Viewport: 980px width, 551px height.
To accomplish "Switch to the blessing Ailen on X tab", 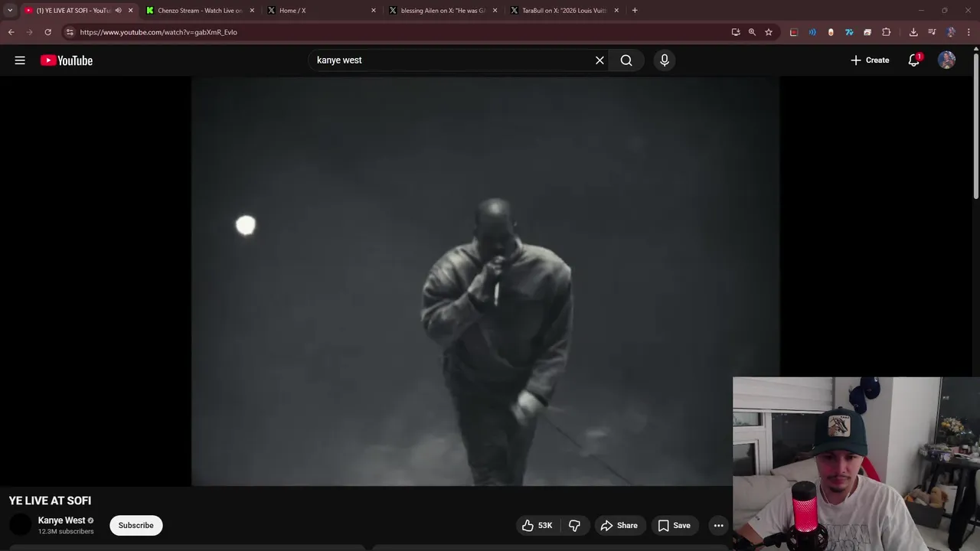I will pos(443,11).
